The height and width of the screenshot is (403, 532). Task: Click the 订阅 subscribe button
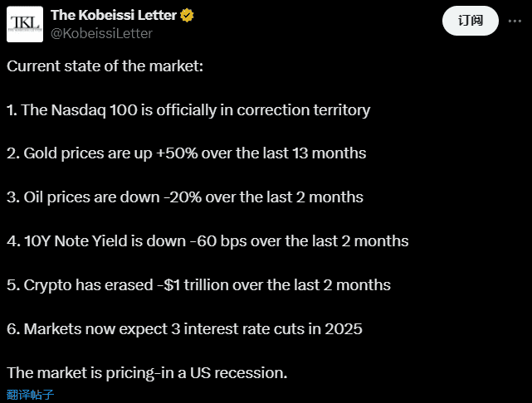(471, 21)
